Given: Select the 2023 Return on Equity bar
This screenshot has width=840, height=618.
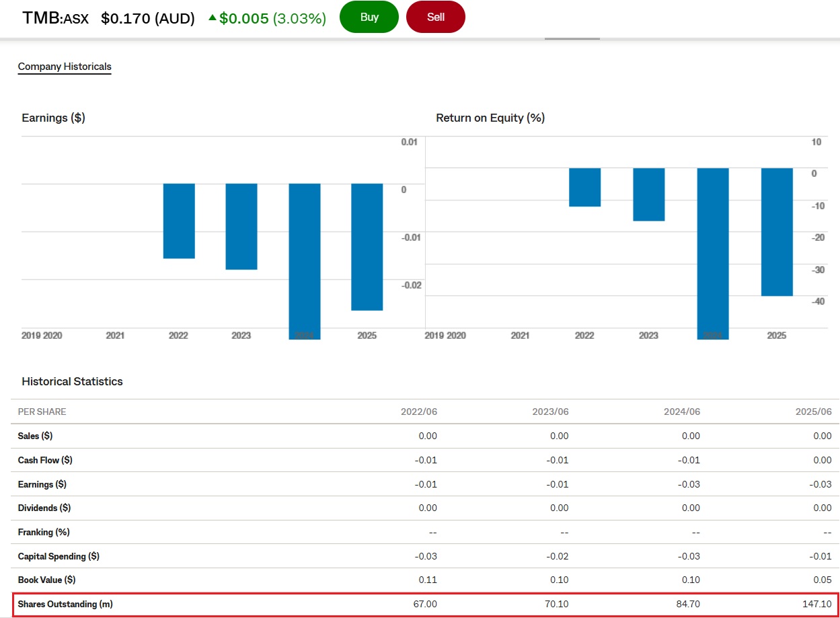Looking at the screenshot, I should [648, 194].
